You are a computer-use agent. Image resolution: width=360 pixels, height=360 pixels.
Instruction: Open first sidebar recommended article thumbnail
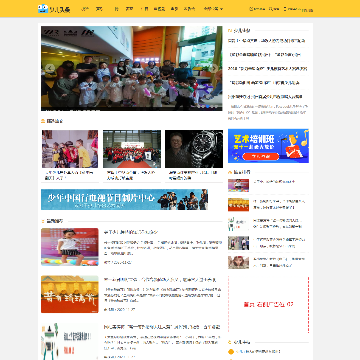click(238, 185)
